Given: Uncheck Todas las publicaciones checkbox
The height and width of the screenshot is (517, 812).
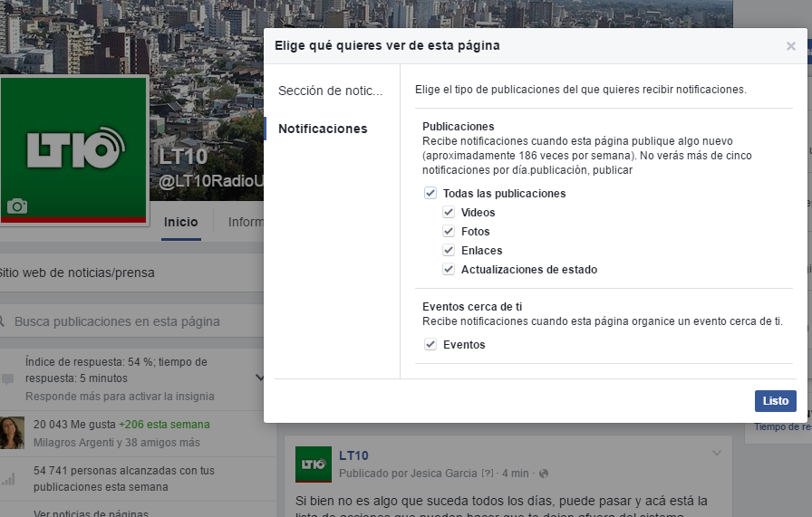Looking at the screenshot, I should point(430,193).
